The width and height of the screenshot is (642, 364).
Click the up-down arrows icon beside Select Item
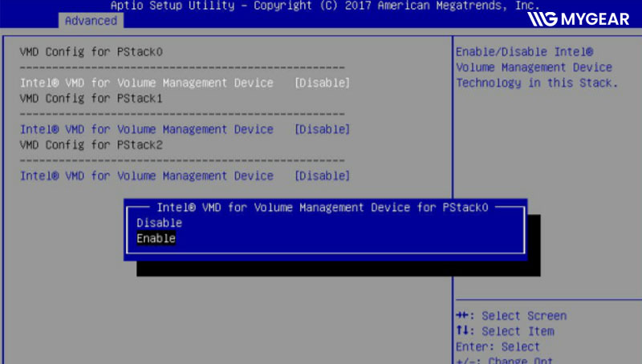tap(462, 331)
